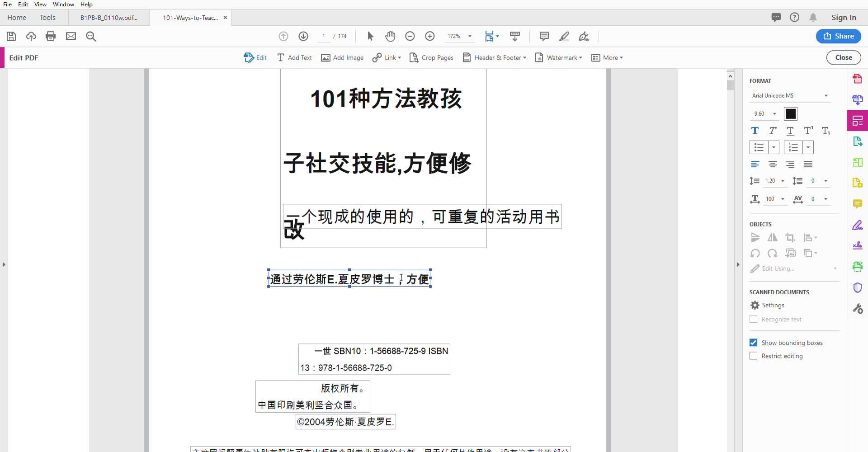Image resolution: width=868 pixels, height=452 pixels.
Task: Click the Share button
Action: [839, 36]
